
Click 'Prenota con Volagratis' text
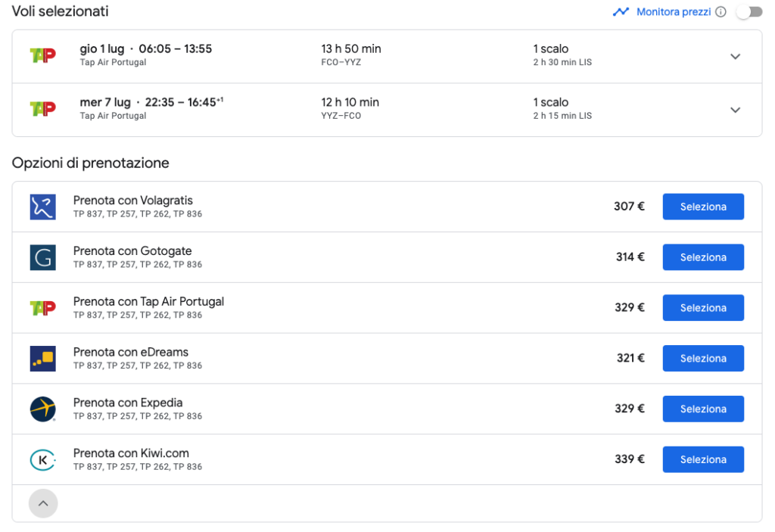coord(133,201)
